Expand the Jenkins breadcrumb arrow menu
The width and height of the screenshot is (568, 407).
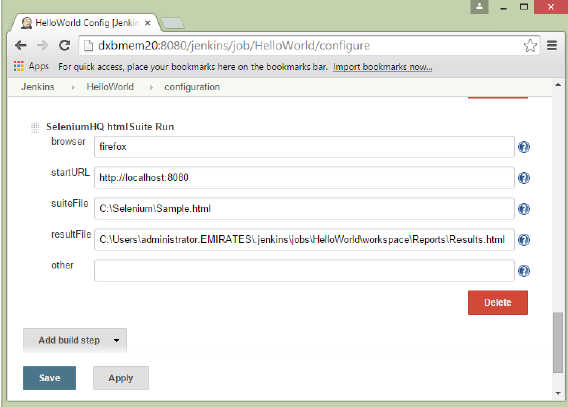73,87
